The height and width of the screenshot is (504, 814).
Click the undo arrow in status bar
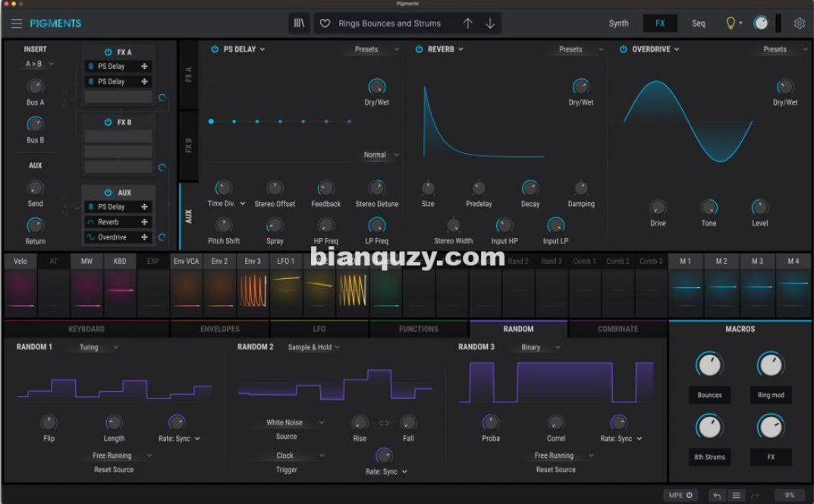[717, 495]
